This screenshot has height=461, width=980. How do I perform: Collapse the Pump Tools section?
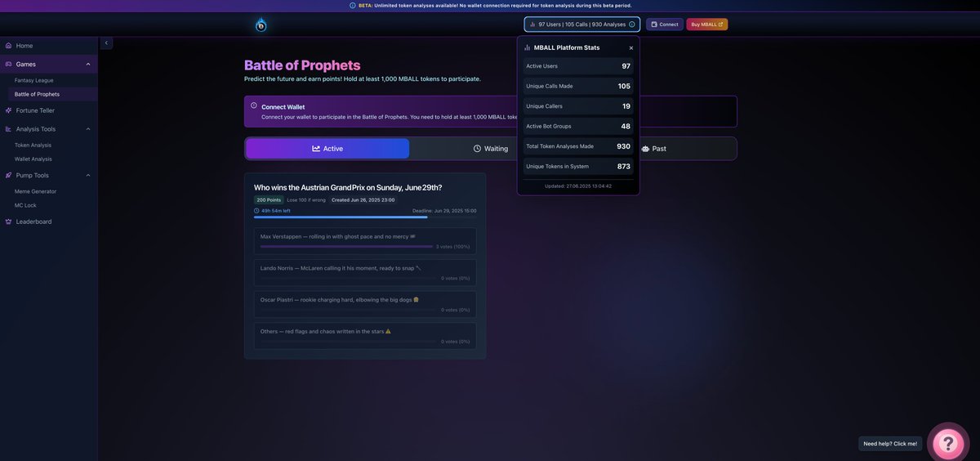(x=88, y=175)
